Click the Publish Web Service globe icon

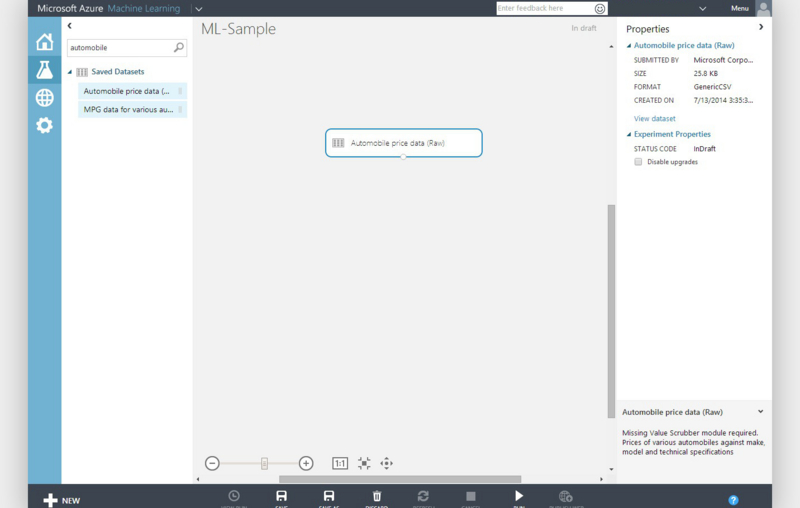tap(565, 496)
